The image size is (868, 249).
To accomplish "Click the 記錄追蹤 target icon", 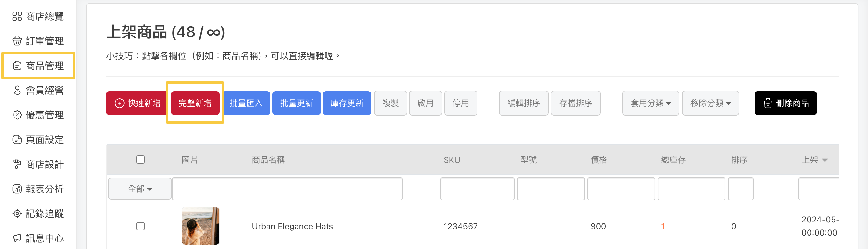I will [x=17, y=213].
